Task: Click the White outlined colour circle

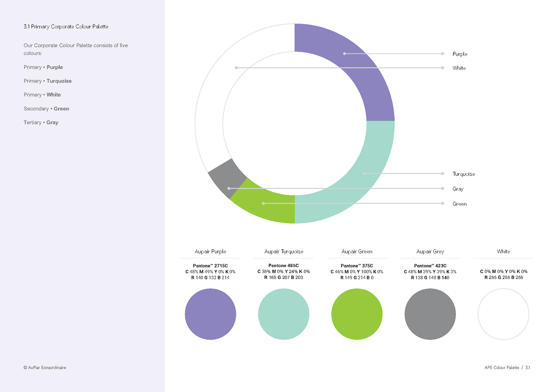Action: [504, 314]
